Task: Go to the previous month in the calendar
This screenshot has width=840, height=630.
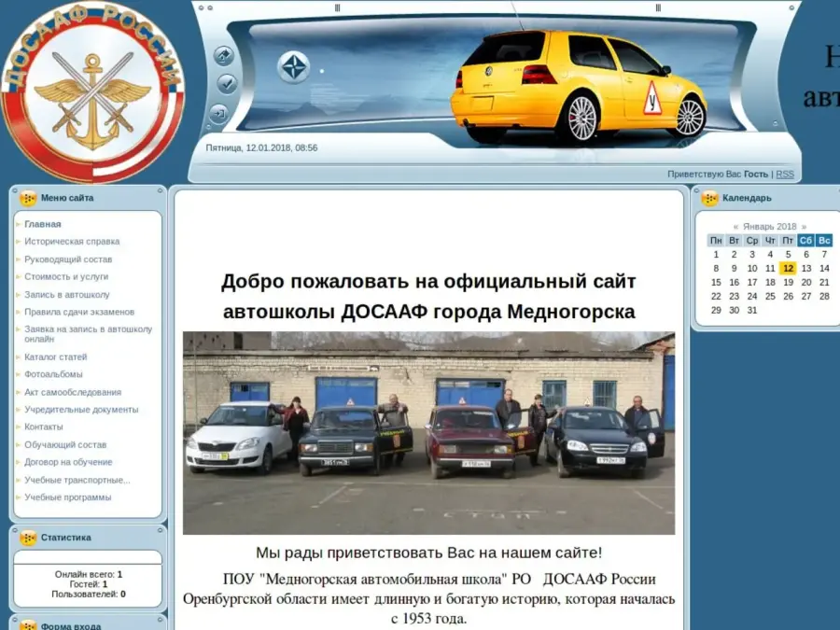Action: coord(735,227)
